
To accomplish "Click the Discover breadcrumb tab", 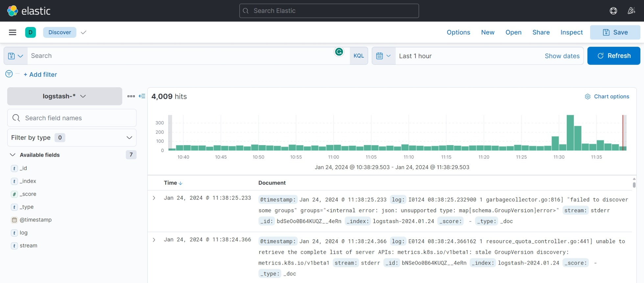I will [60, 32].
